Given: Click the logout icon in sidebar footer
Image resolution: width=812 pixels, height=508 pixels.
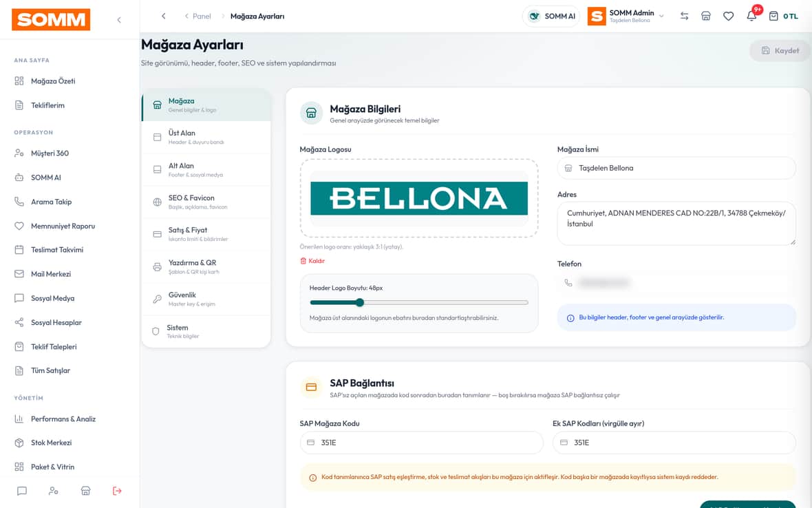Looking at the screenshot, I should 117,491.
